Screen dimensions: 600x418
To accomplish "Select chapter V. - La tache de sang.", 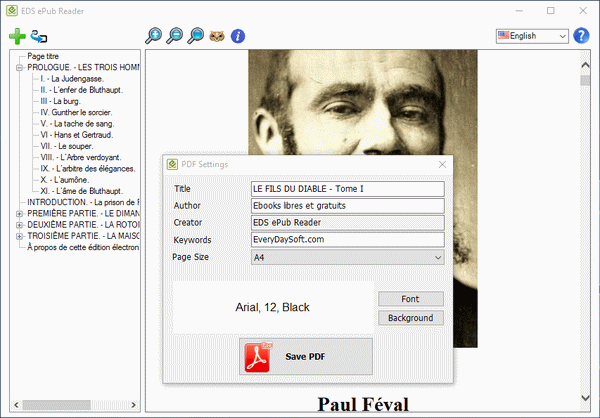I will click(x=77, y=124).
